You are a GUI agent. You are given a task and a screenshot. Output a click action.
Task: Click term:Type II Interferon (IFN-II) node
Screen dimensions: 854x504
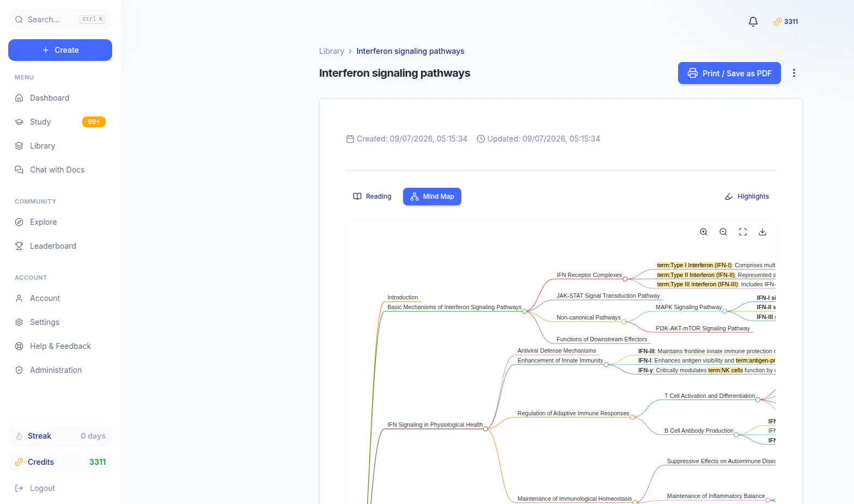point(696,275)
